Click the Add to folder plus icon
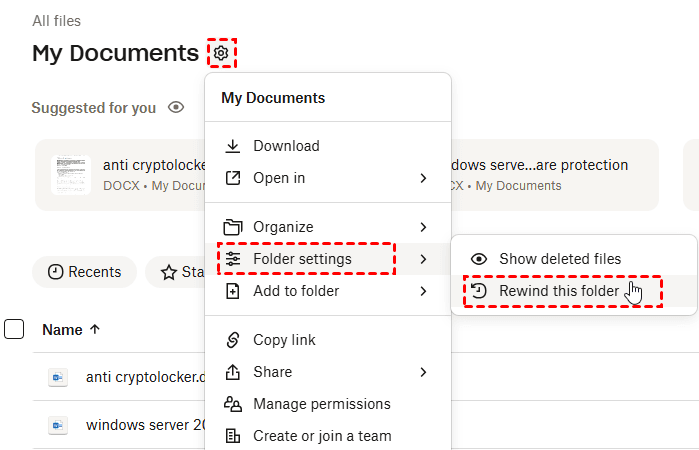 [x=233, y=291]
